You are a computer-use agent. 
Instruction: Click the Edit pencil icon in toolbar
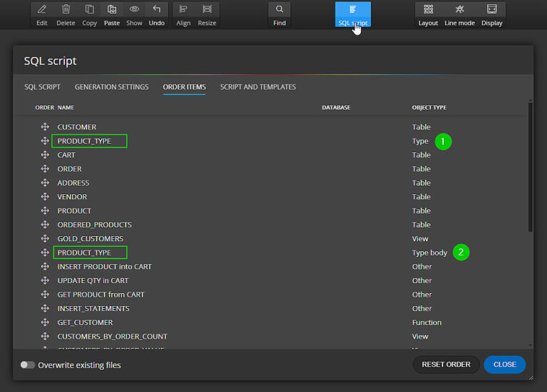point(42,10)
